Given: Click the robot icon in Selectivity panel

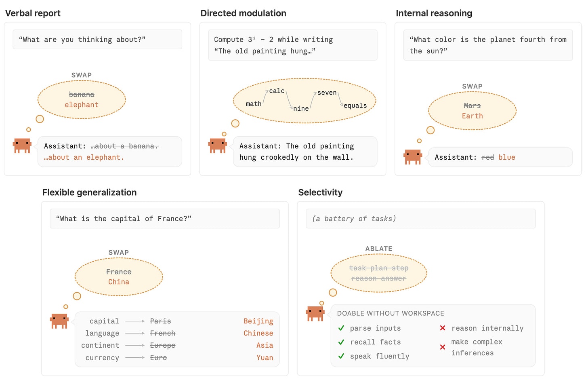Looking at the screenshot, I should 315,314.
